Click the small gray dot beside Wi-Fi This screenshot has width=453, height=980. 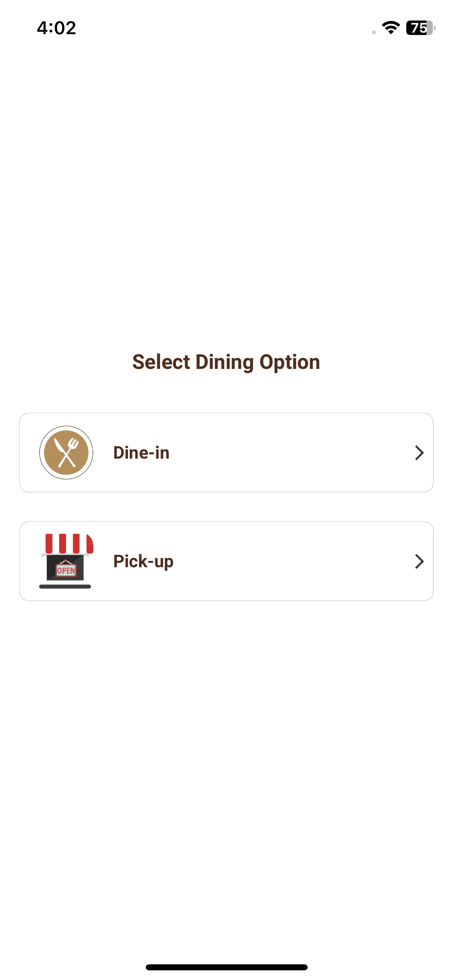coord(374,32)
